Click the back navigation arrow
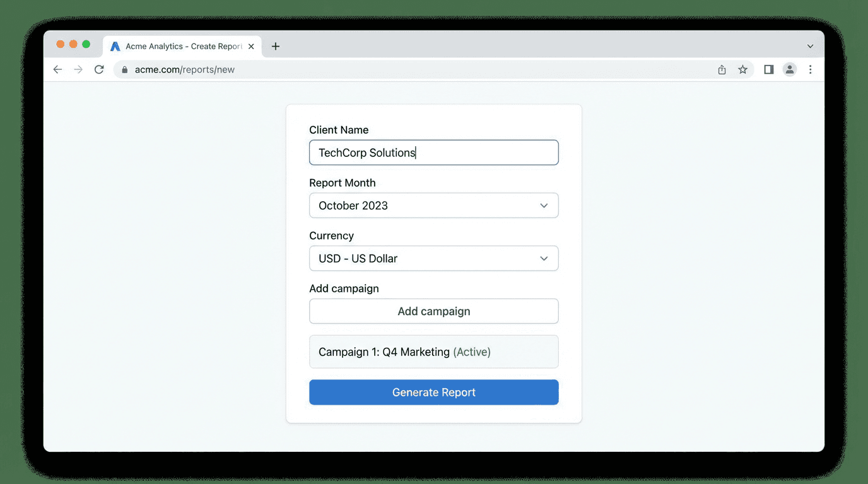Screen dimensions: 868x484 pos(57,69)
